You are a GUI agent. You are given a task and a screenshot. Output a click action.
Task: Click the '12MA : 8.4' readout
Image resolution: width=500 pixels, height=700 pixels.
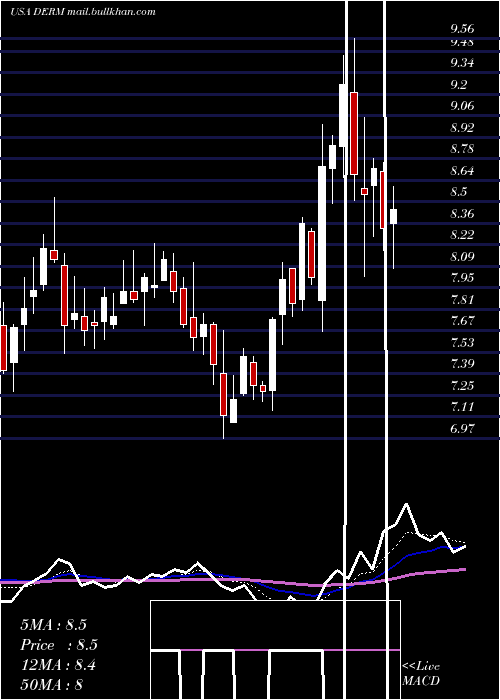[x=58, y=665]
